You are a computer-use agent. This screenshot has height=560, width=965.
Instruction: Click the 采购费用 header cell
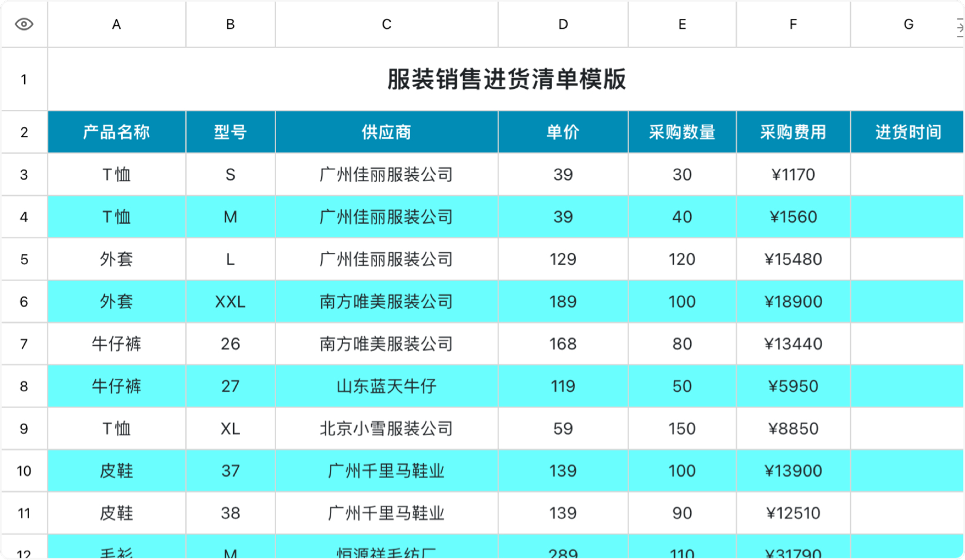[793, 132]
